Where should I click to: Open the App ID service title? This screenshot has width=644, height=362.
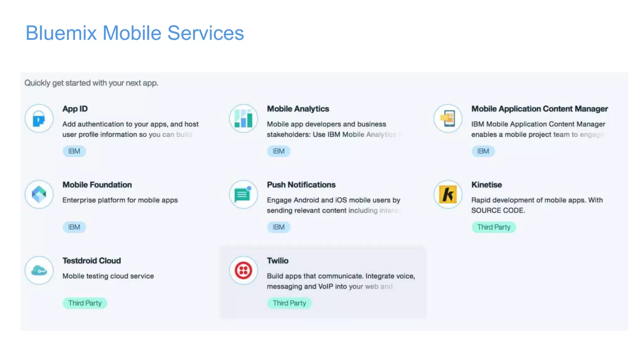pyautogui.click(x=75, y=109)
